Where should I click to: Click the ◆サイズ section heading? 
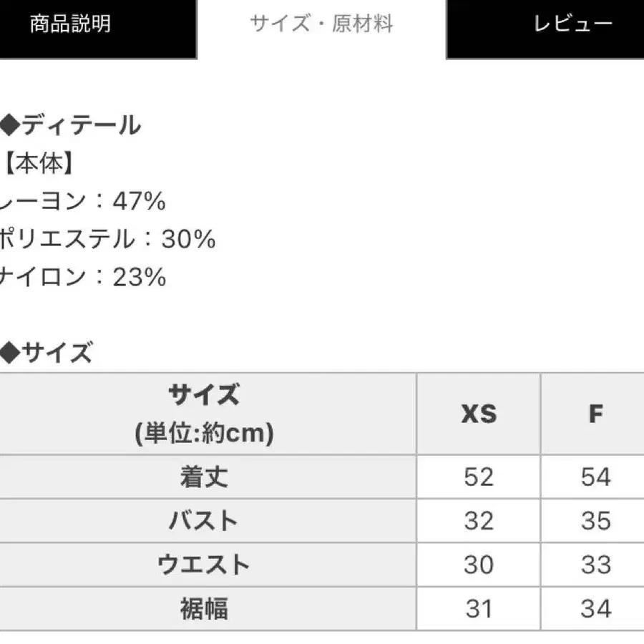(47, 352)
